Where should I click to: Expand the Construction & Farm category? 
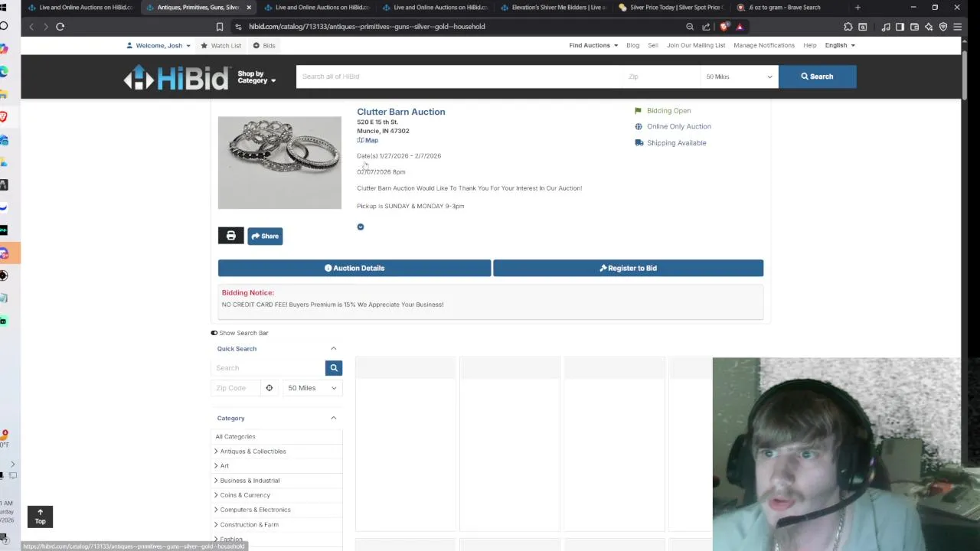(216, 525)
